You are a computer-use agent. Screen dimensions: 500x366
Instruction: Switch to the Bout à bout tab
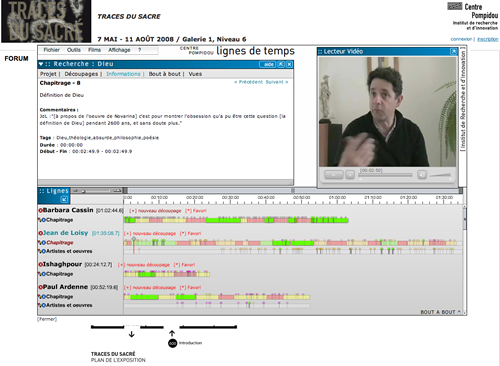(x=165, y=74)
